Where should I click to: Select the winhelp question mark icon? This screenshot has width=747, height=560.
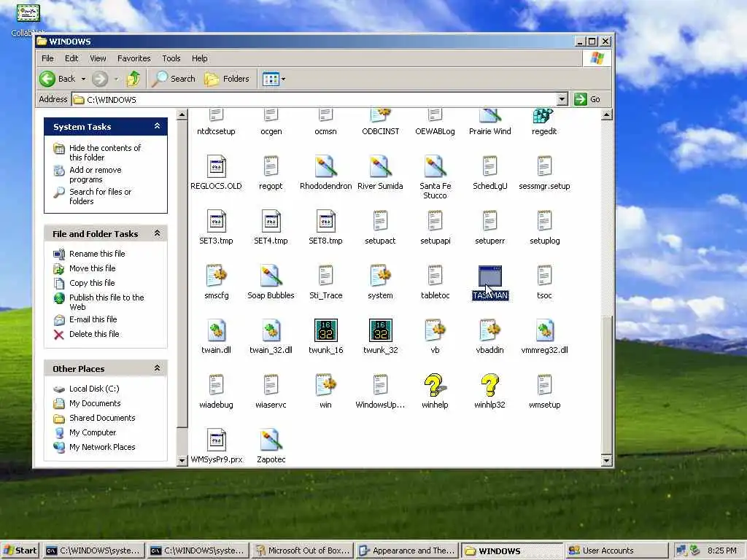coord(435,385)
